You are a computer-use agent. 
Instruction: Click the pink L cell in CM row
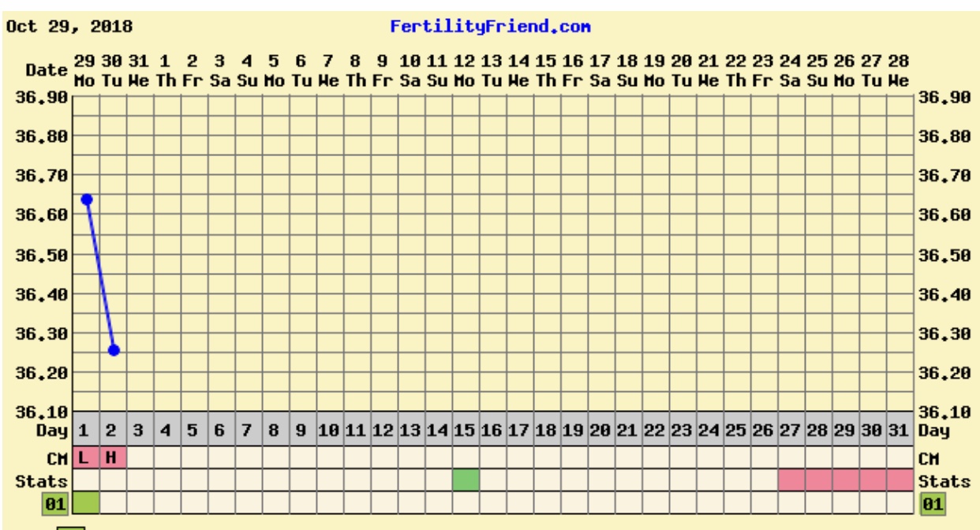pos(87,457)
